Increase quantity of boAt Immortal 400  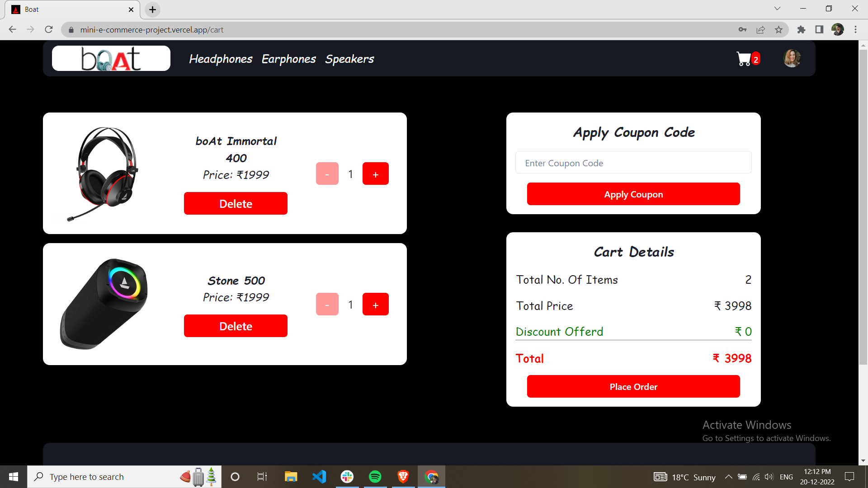point(375,173)
